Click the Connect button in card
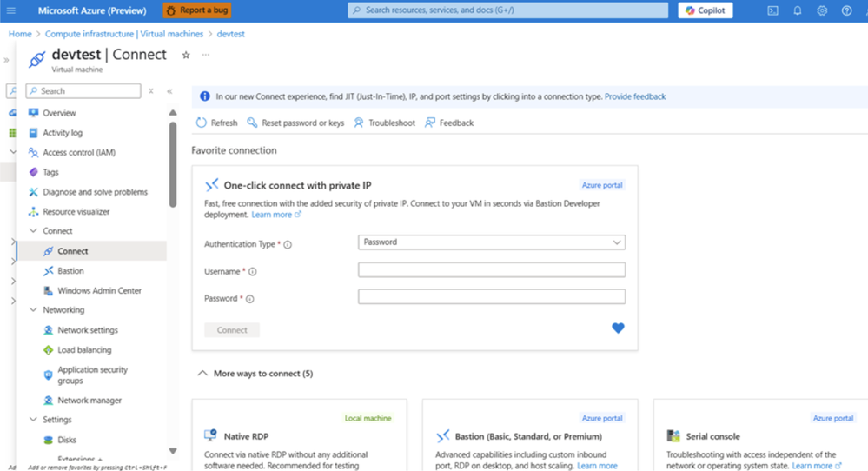Image resolution: width=868 pixels, height=471 pixels. tap(232, 330)
